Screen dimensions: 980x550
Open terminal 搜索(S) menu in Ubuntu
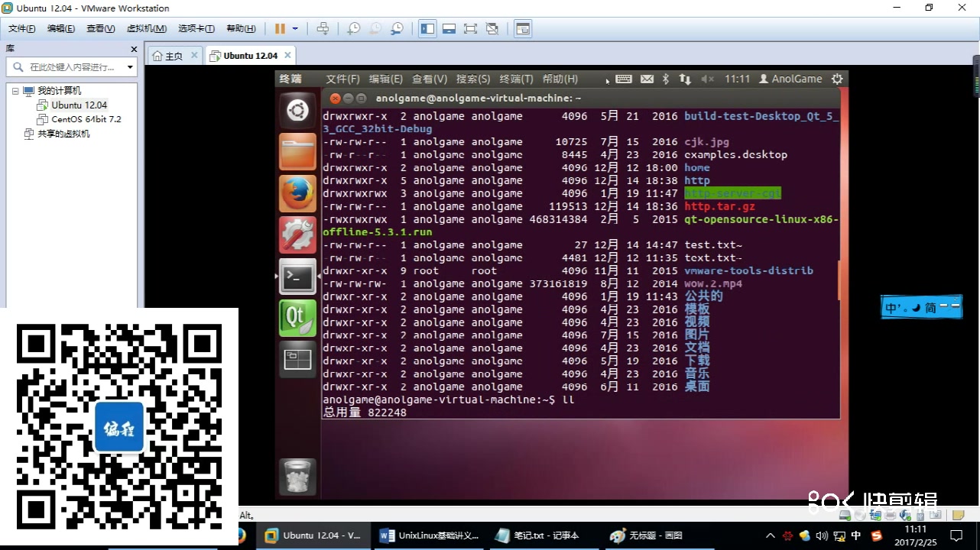click(473, 79)
